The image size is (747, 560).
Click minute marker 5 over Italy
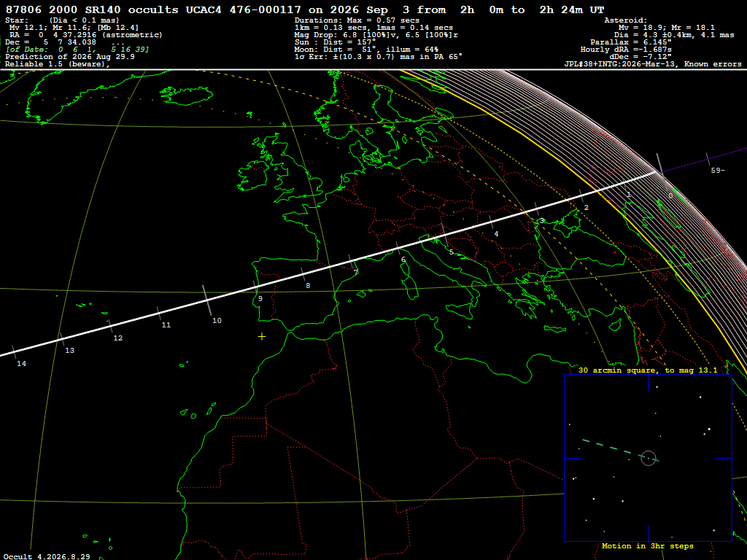point(451,252)
